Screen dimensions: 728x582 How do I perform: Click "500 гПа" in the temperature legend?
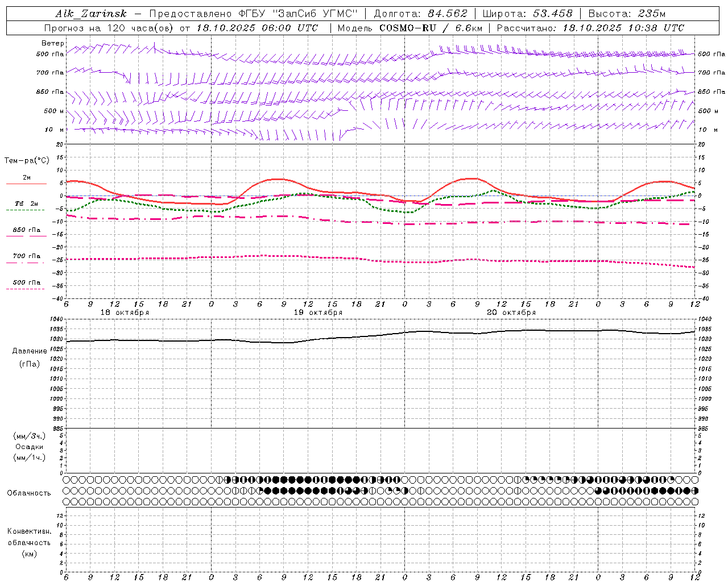coord(27,282)
